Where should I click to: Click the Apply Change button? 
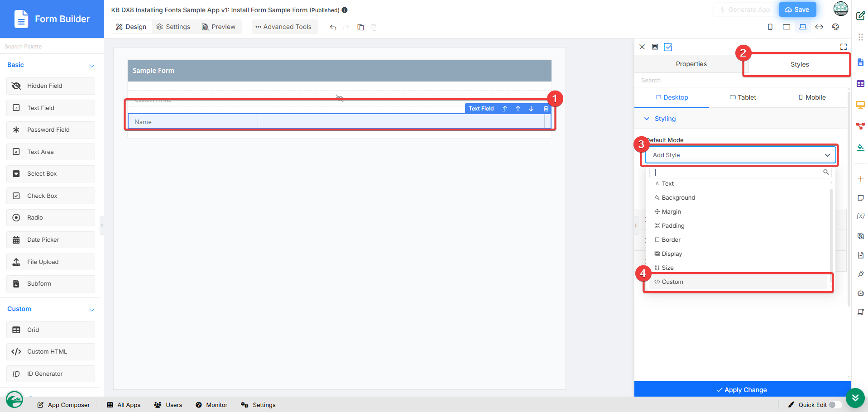[743, 389]
